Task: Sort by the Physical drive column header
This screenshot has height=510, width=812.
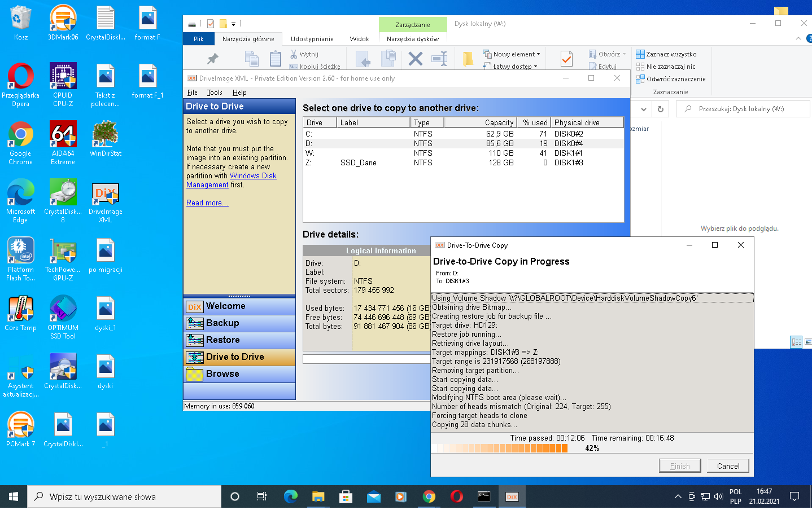Action: pyautogui.click(x=587, y=122)
